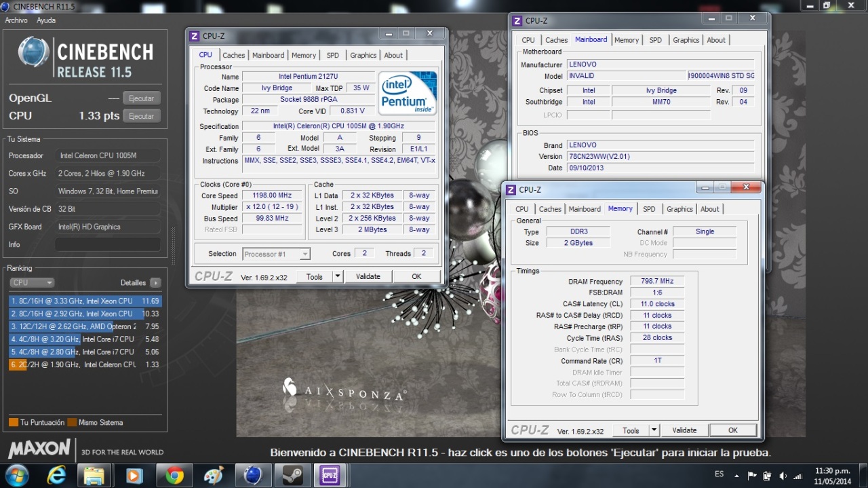
Task: Click Tools in CPU-Z CPU window
Action: coord(315,276)
